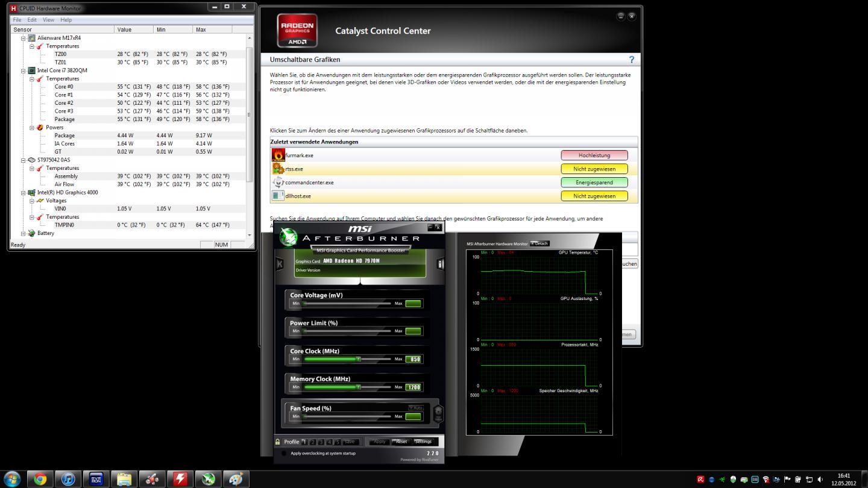868x488 pixels.
Task: Click the Value column header
Action: pos(134,30)
